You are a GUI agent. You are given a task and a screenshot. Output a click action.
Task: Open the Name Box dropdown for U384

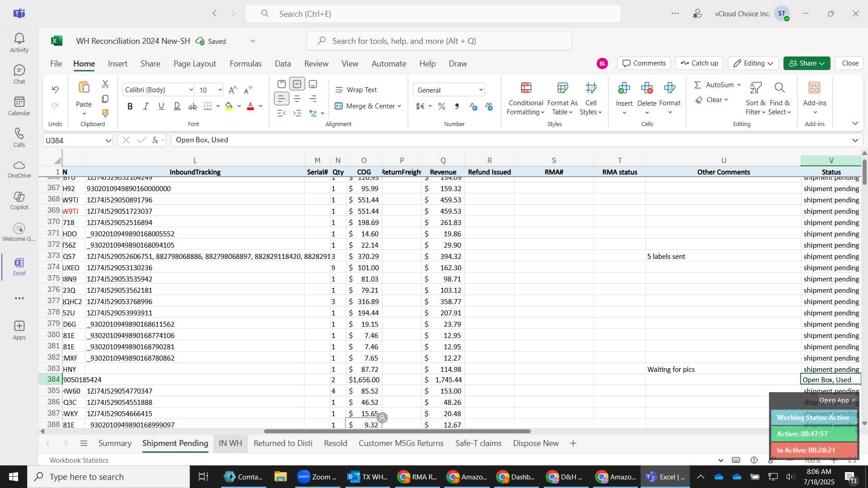108,141
